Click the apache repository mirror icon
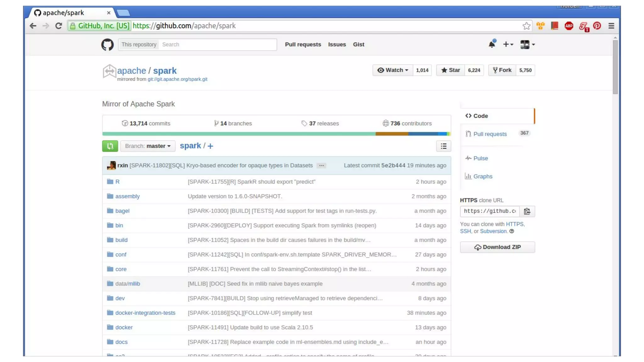 pos(109,71)
